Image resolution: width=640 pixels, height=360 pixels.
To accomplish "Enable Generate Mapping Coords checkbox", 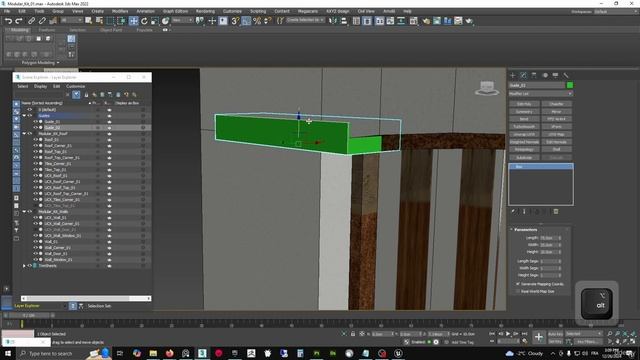I will (518, 284).
